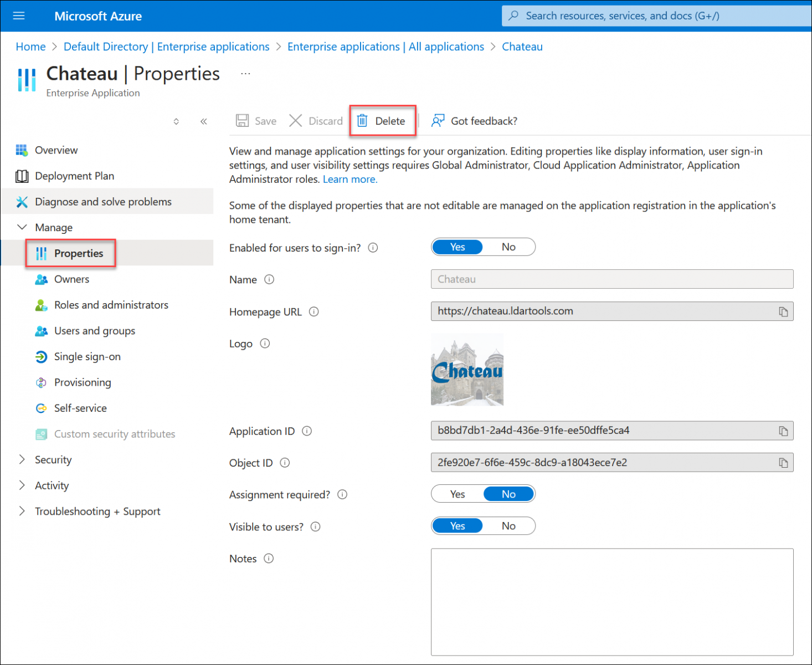Copy the Homepage URL value
The width and height of the screenshot is (812, 665).
tap(783, 312)
